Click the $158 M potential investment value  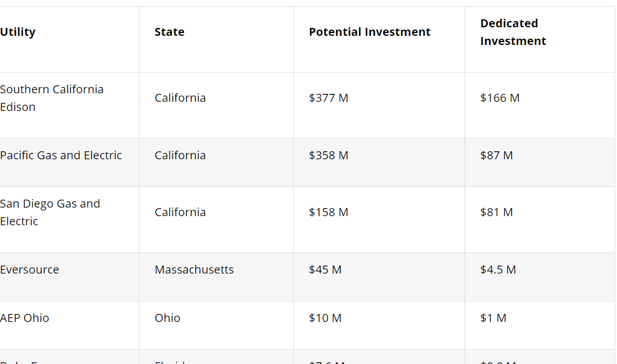[328, 213]
